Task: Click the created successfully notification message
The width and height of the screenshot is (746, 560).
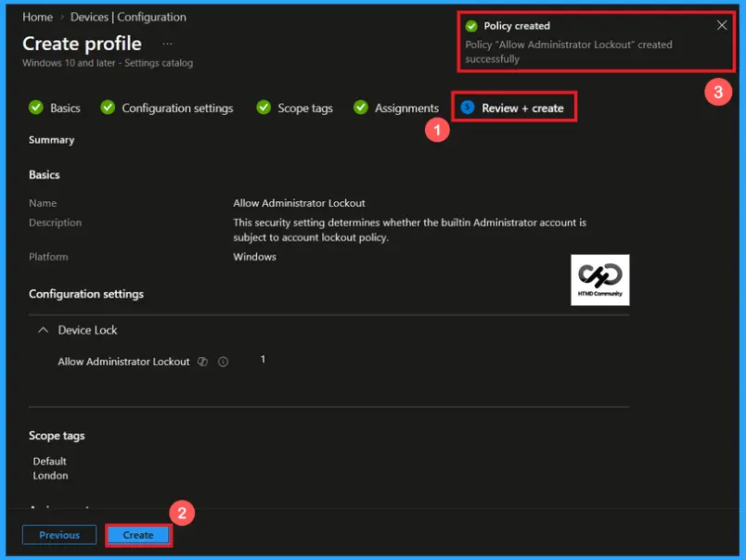Action: 569,52
